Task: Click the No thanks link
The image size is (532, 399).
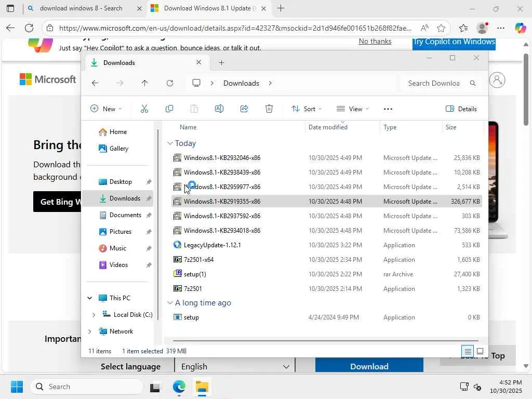Action: pyautogui.click(x=375, y=42)
